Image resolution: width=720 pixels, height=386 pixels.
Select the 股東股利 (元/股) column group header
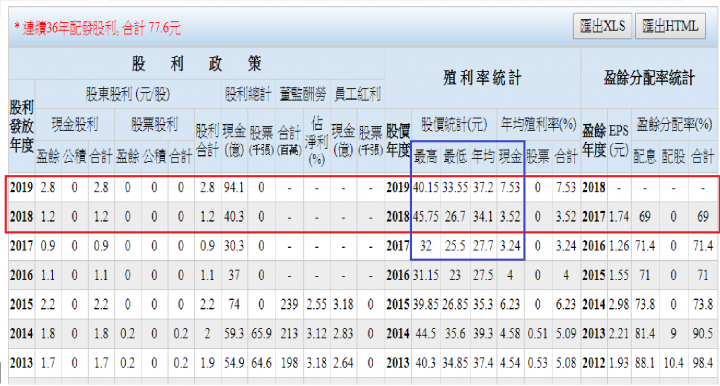tap(128, 95)
